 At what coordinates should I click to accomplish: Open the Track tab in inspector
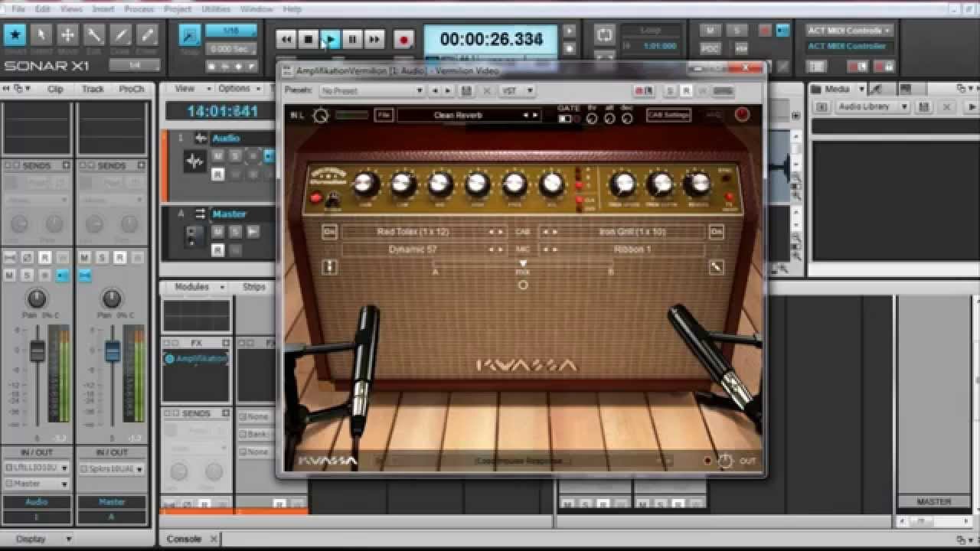(x=93, y=89)
